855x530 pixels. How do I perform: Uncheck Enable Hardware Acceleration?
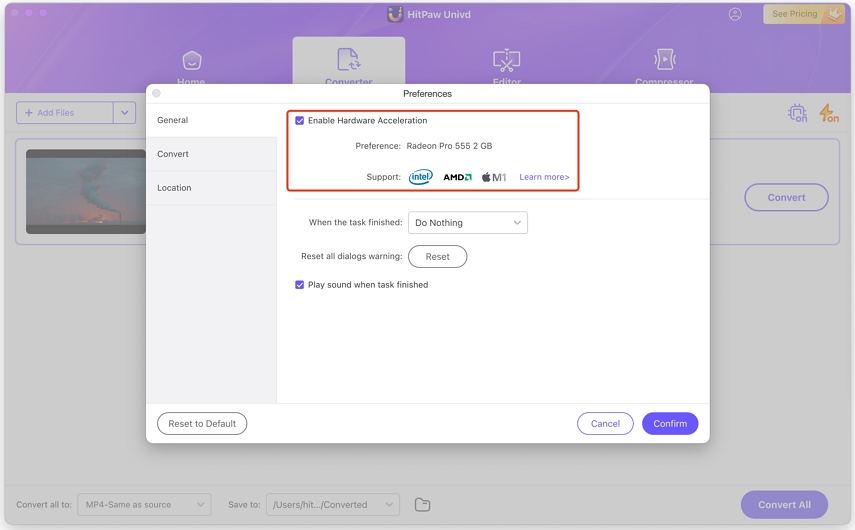[x=299, y=121]
